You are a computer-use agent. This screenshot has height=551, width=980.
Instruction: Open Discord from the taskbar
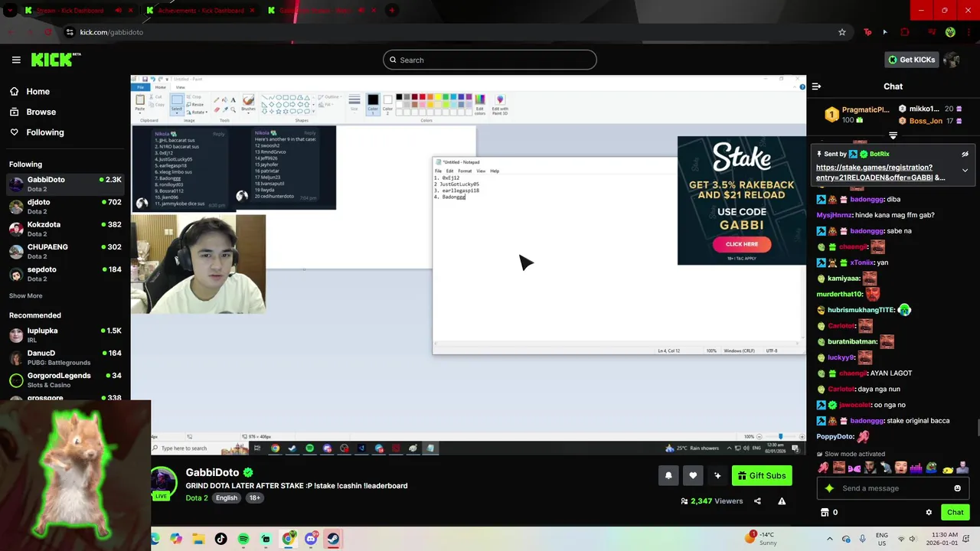pos(311,539)
